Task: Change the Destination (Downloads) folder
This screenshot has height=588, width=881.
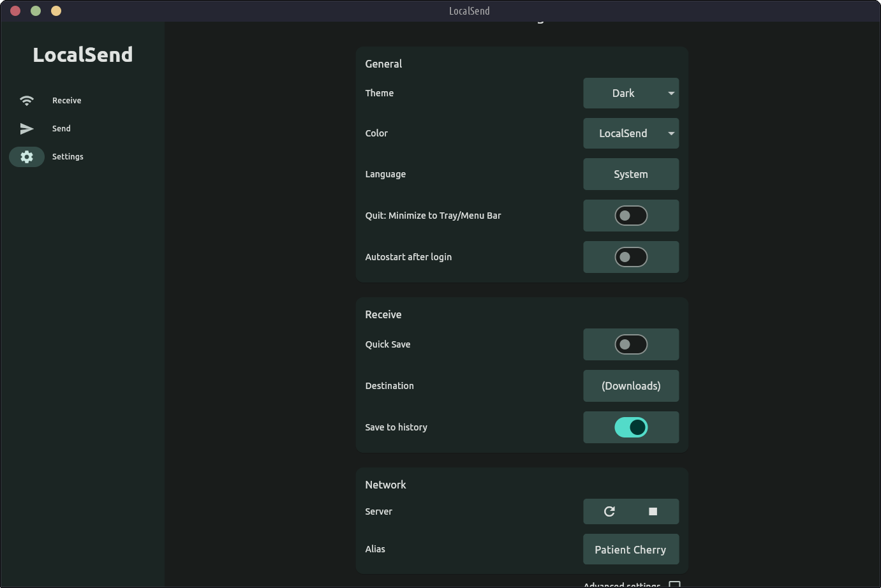Action: (631, 386)
